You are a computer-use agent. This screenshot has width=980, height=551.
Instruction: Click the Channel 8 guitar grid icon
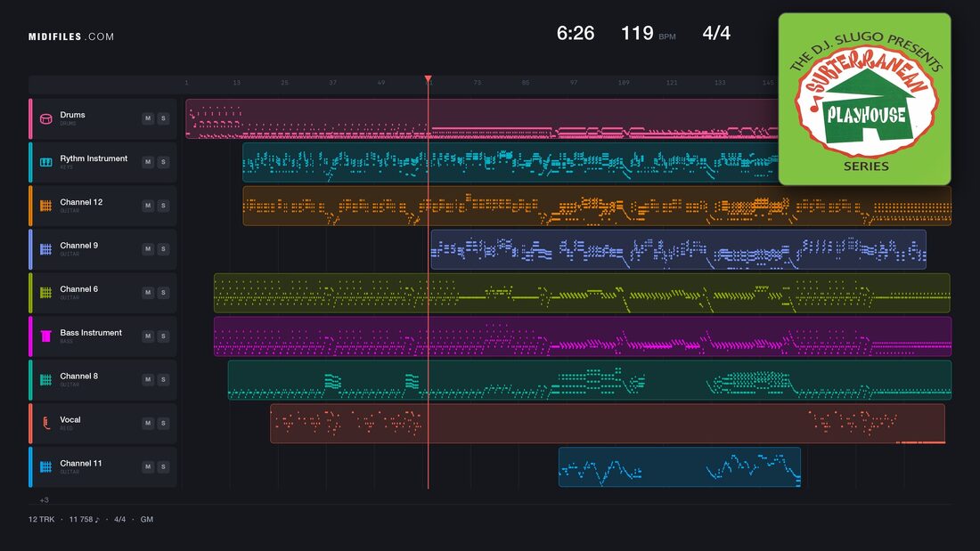[45, 380]
